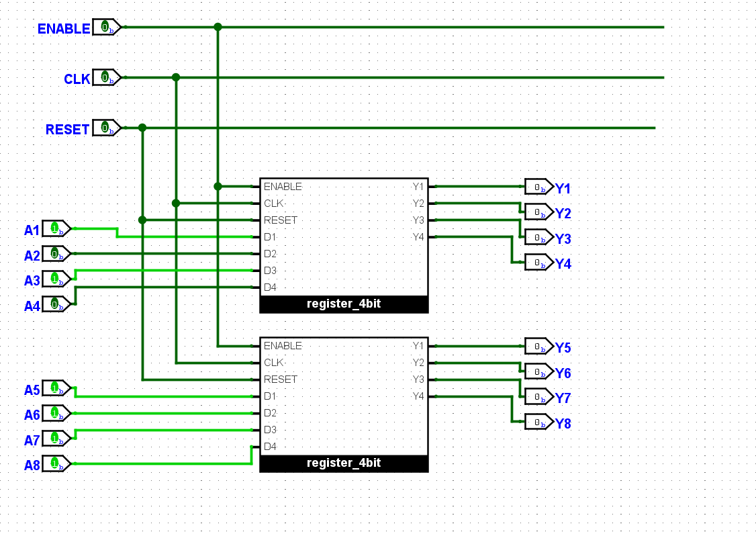Click the A4 input pin
Image resolution: width=756 pixels, height=536 pixels.
click(x=55, y=304)
